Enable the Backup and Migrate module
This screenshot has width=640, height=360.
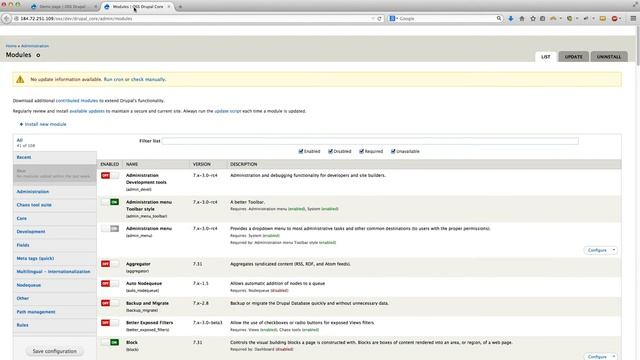(110, 303)
